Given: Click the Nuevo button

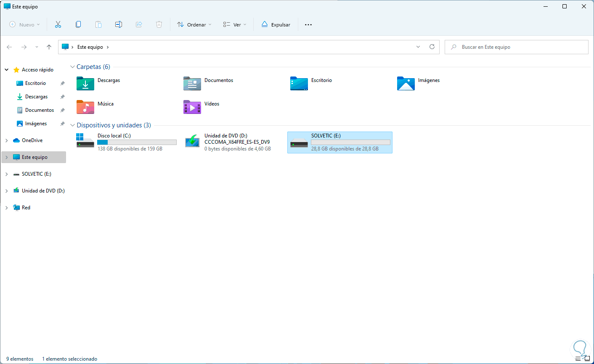Looking at the screenshot, I should (24, 25).
